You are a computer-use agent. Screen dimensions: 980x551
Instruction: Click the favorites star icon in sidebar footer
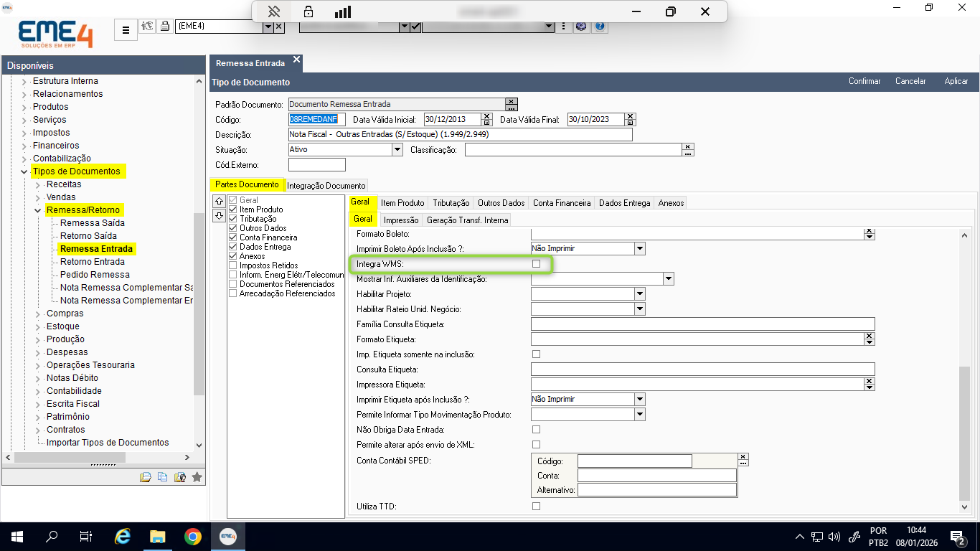pos(197,476)
